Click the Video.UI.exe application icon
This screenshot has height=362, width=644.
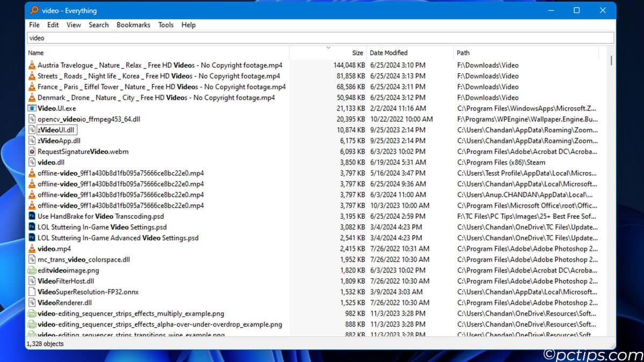(x=32, y=108)
